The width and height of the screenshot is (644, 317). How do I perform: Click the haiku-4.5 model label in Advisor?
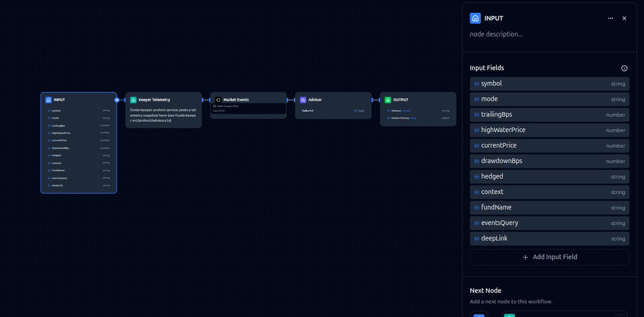click(308, 110)
